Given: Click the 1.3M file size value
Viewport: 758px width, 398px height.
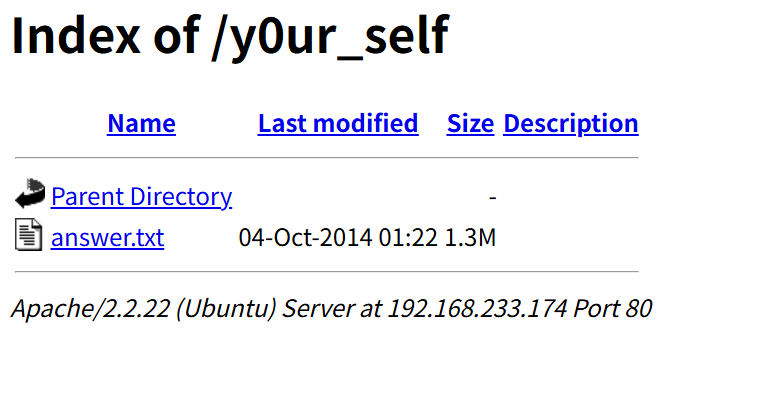Looking at the screenshot, I should pos(470,237).
